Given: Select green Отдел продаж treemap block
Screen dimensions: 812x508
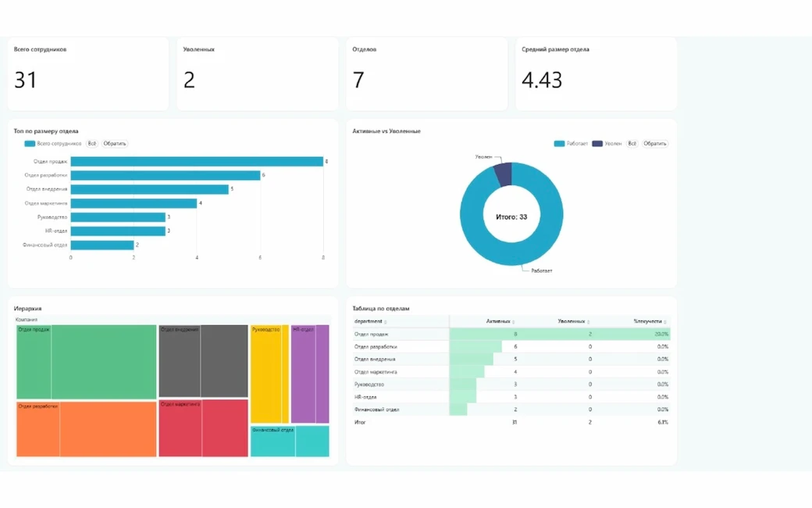Looking at the screenshot, I should coord(86,362).
